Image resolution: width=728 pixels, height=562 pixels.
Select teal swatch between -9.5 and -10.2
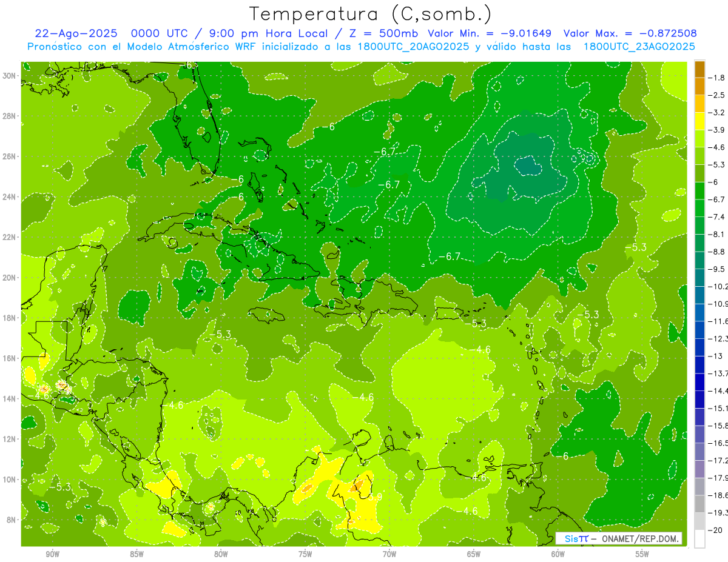point(699,278)
